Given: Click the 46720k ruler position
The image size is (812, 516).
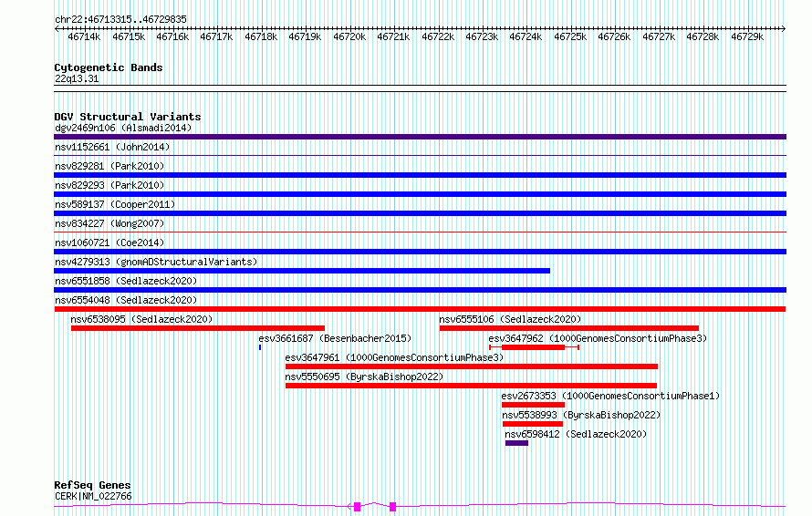Looking at the screenshot, I should tap(349, 36).
